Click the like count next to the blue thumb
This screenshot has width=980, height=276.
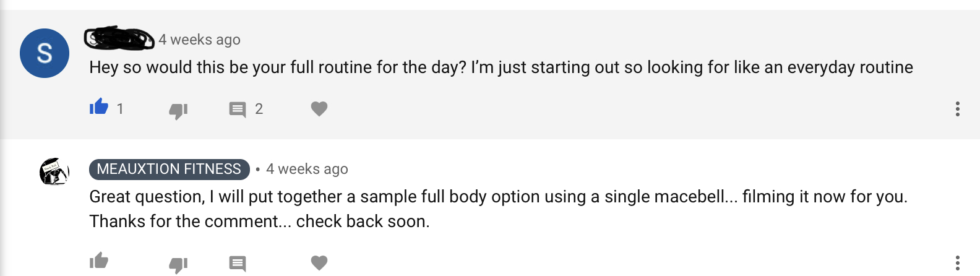click(x=120, y=109)
